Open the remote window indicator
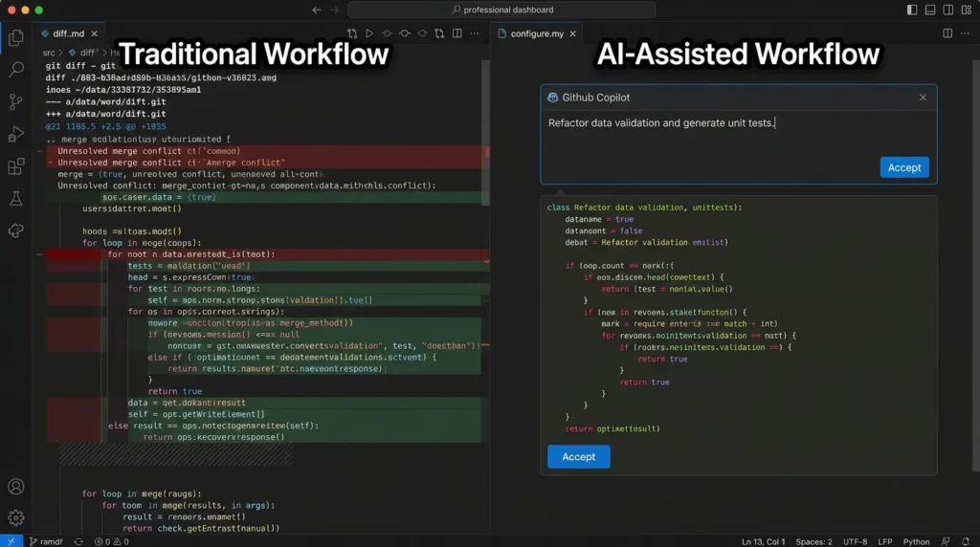Screen dimensions: 980x547 coord(11,541)
